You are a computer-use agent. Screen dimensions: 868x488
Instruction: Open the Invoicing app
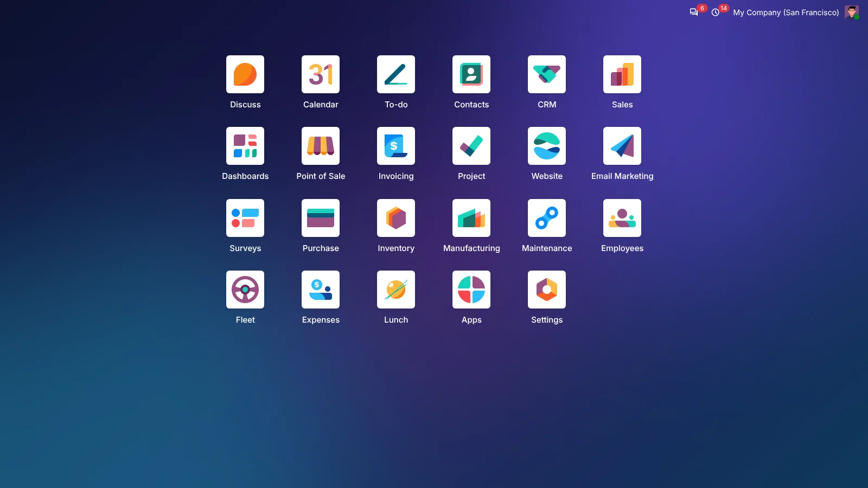pyautogui.click(x=396, y=146)
